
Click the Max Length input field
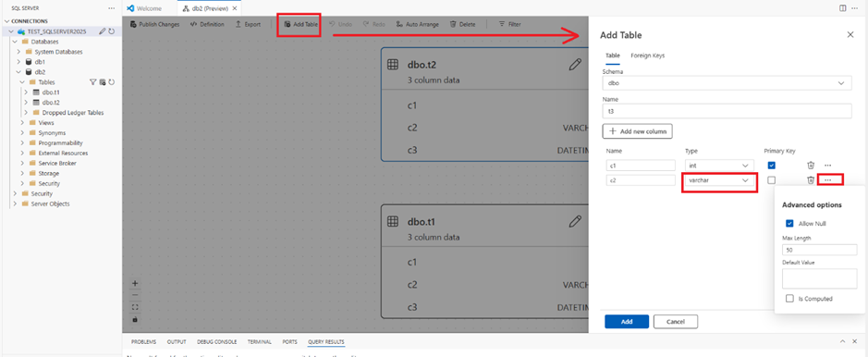[x=819, y=250]
